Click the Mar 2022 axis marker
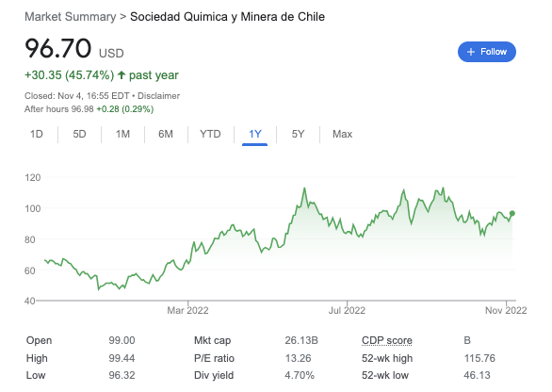Screen dimensions: 552x392 coord(187,310)
